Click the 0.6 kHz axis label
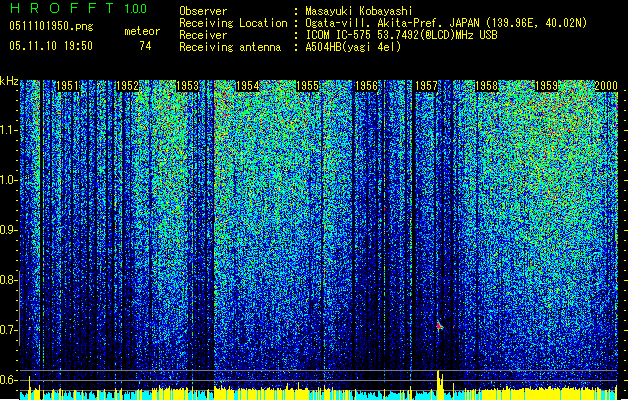This screenshot has height=400, width=629. click(x=8, y=380)
